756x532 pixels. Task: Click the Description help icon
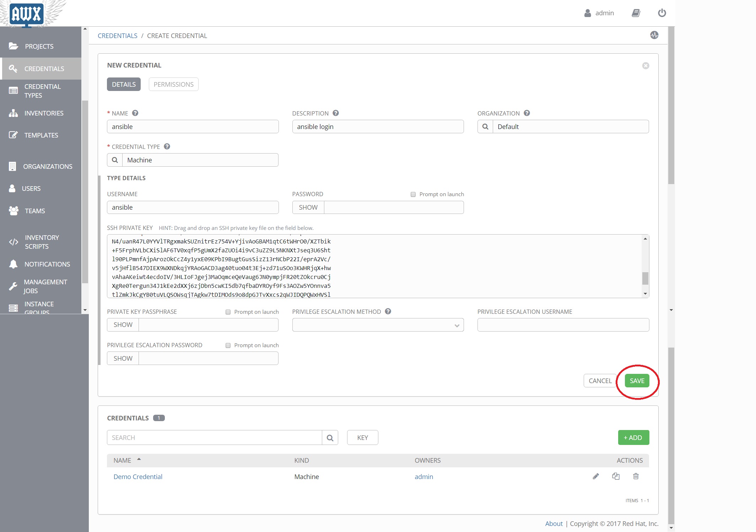pos(336,113)
